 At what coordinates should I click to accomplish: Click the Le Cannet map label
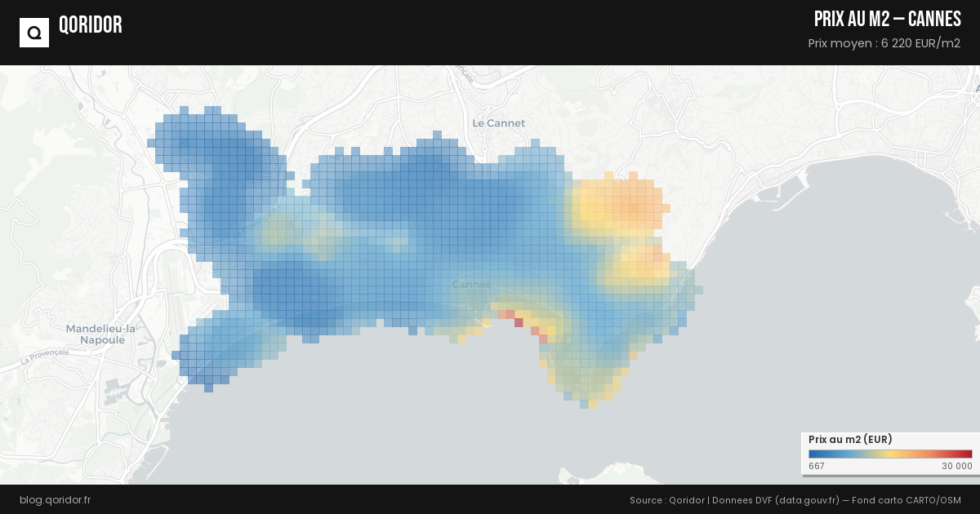click(x=499, y=123)
